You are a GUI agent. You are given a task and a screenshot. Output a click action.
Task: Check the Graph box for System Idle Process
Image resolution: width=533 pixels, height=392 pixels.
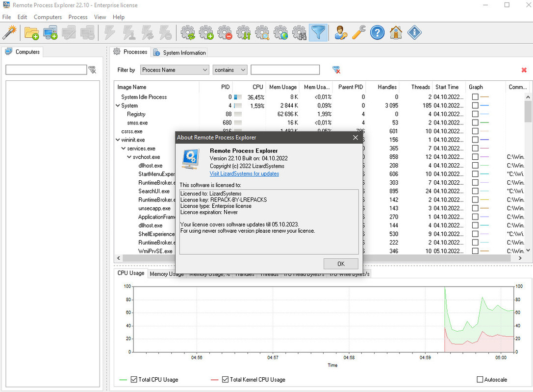tap(475, 97)
